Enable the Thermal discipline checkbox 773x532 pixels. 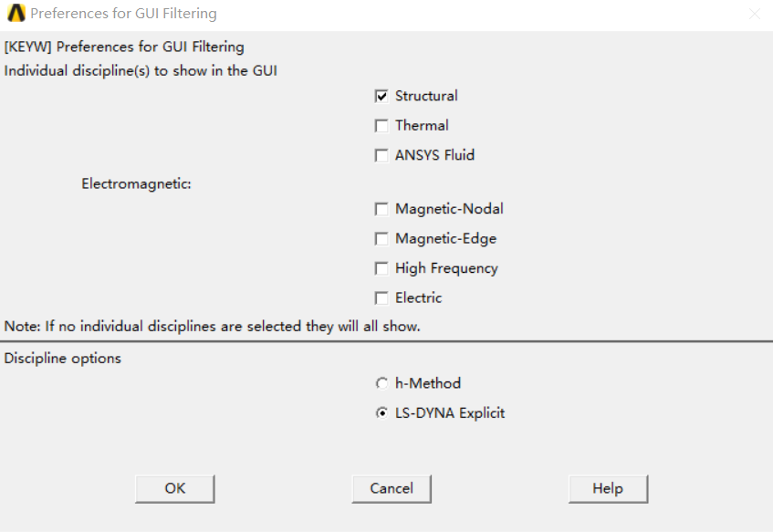pyautogui.click(x=381, y=126)
